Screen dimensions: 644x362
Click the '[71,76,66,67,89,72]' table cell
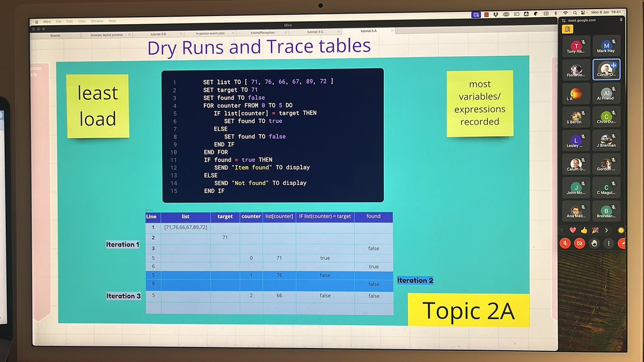186,228
